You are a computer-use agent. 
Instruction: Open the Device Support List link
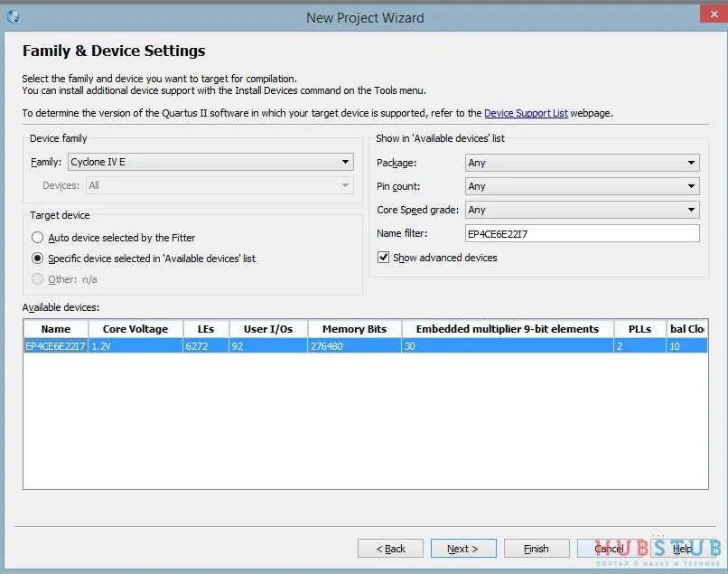tap(526, 113)
